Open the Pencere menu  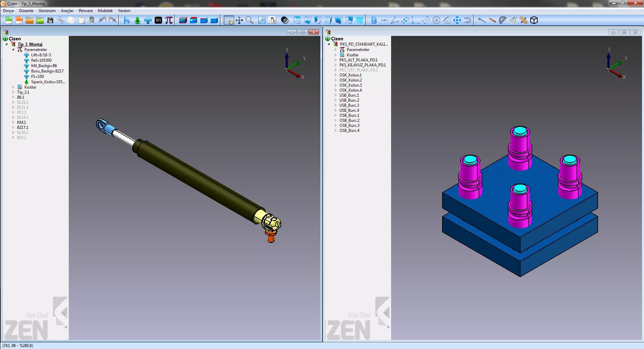86,11
